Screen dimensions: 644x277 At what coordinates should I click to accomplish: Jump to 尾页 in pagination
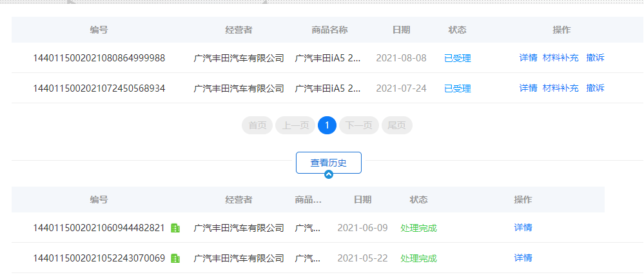(396, 125)
